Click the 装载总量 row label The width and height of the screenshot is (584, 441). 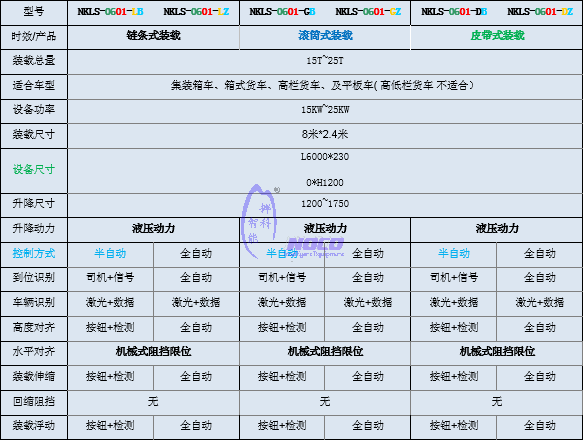click(34, 60)
